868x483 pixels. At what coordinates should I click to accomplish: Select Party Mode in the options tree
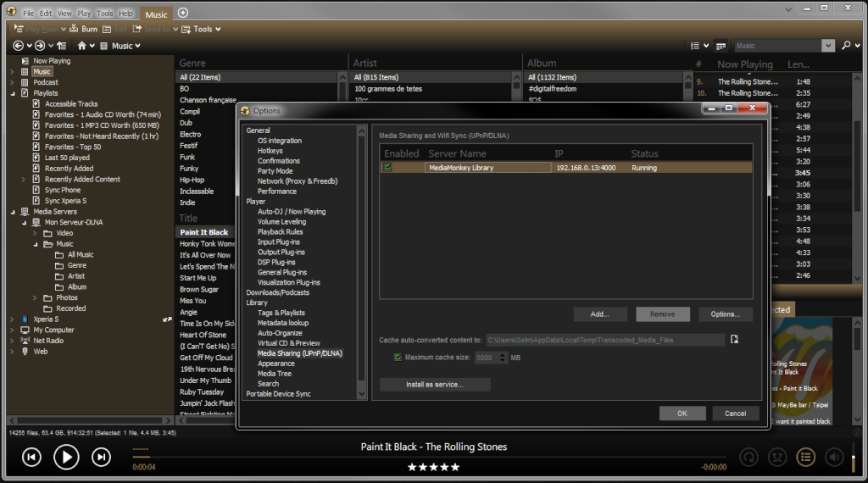point(275,171)
